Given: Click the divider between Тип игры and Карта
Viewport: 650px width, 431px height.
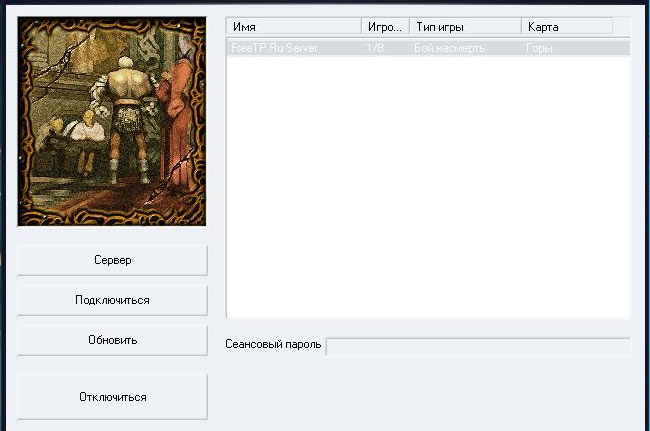Looking at the screenshot, I should pos(521,27).
